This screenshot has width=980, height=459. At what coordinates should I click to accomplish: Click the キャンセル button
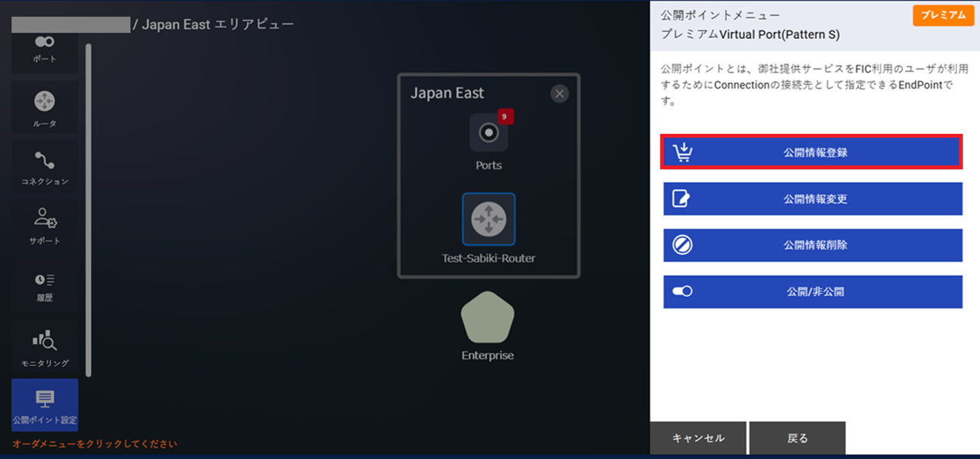[x=698, y=438]
